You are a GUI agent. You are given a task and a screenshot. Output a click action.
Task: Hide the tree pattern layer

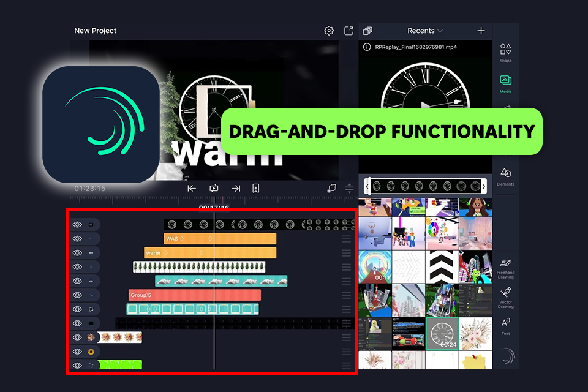tap(77, 266)
